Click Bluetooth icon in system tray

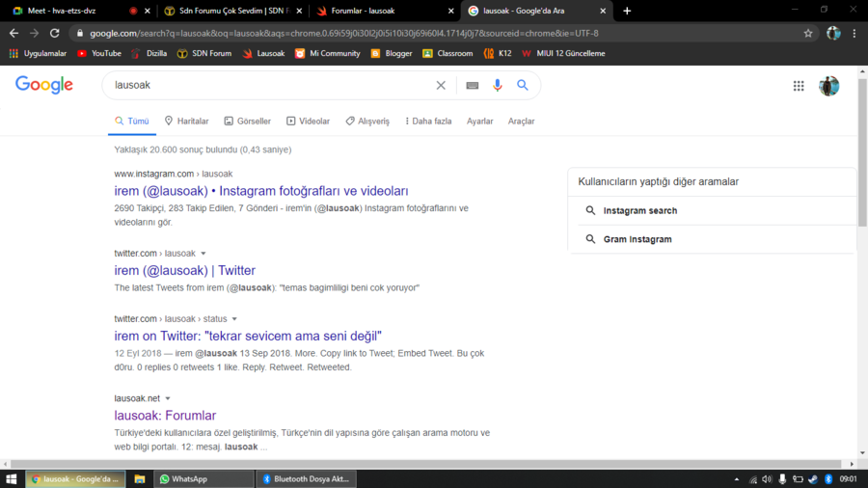click(828, 479)
